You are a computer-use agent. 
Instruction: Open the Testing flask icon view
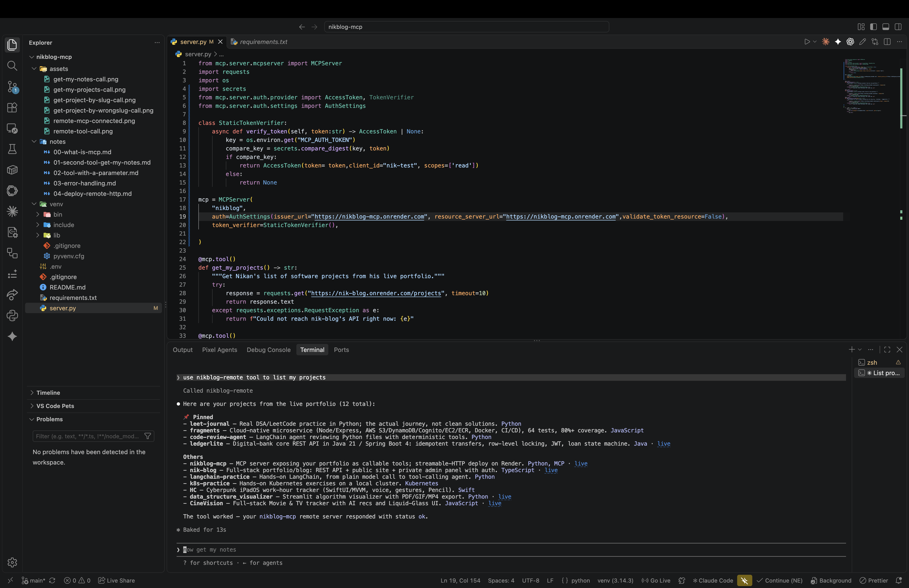coord(12,149)
